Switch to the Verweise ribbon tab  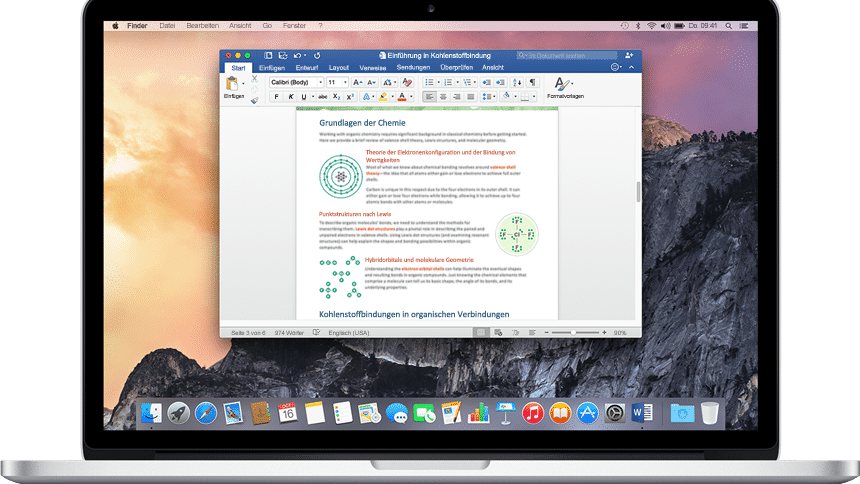click(372, 68)
